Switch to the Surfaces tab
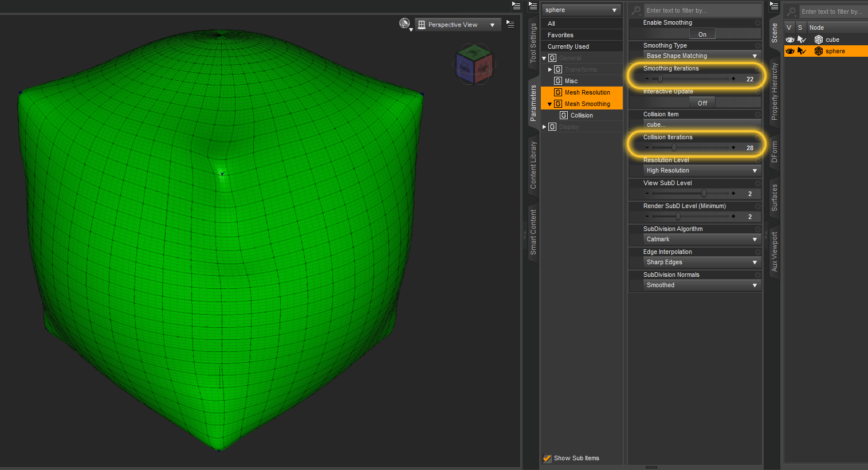Screen dimensions: 868x470 [x=775, y=198]
